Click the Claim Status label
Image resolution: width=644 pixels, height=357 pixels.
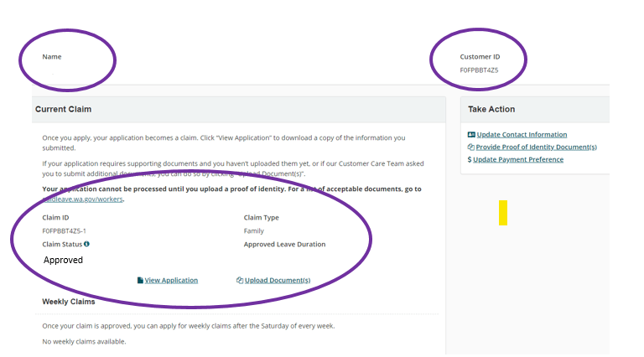click(x=62, y=244)
